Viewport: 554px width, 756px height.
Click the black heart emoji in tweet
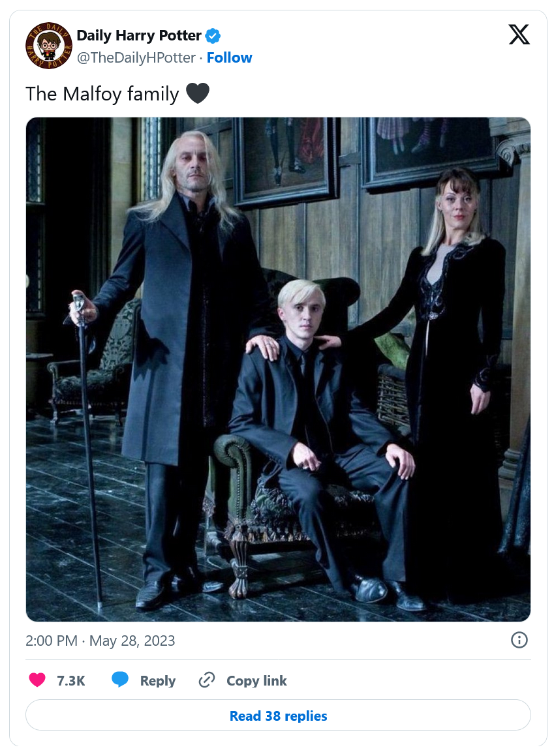point(198,93)
